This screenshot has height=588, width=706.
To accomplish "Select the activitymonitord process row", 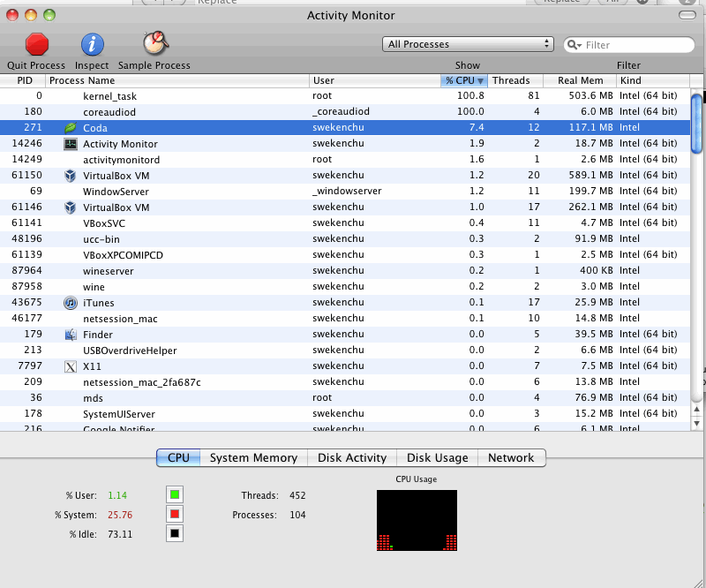I will pos(345,160).
